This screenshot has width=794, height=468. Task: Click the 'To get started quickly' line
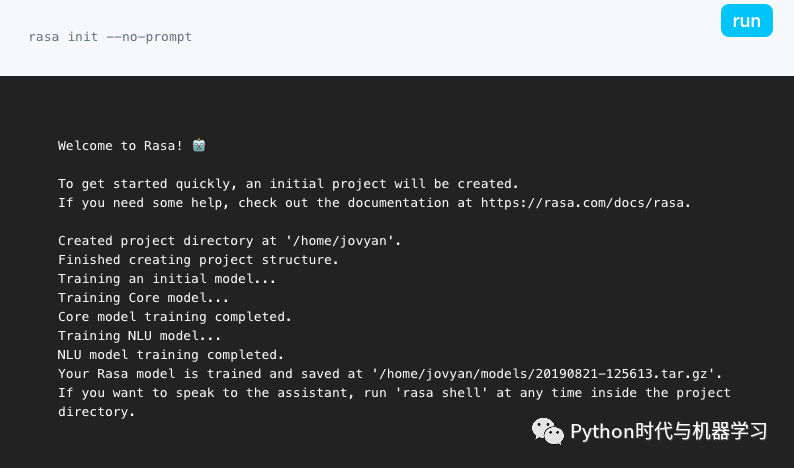(288, 184)
